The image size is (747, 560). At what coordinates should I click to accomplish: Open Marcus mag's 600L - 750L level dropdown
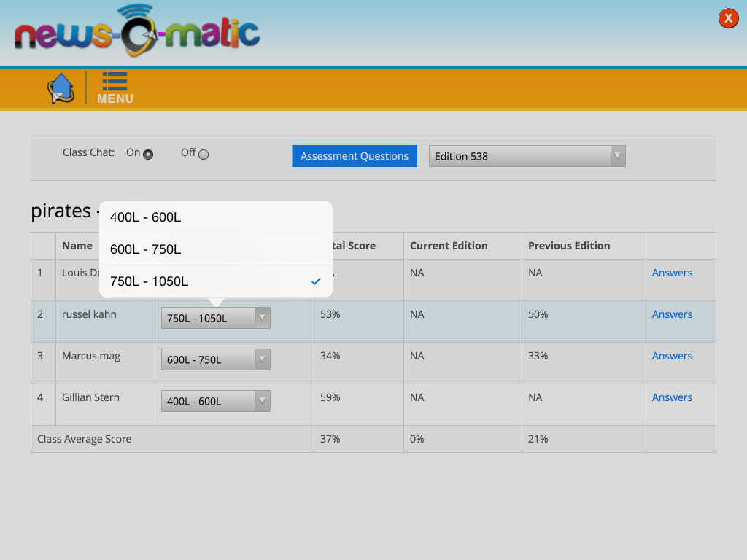pos(215,359)
